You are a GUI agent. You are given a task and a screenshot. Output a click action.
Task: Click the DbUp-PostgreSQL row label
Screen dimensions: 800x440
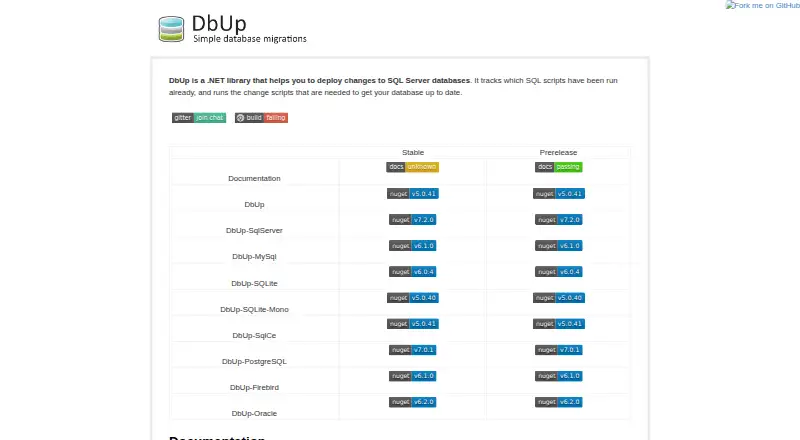pyautogui.click(x=254, y=361)
